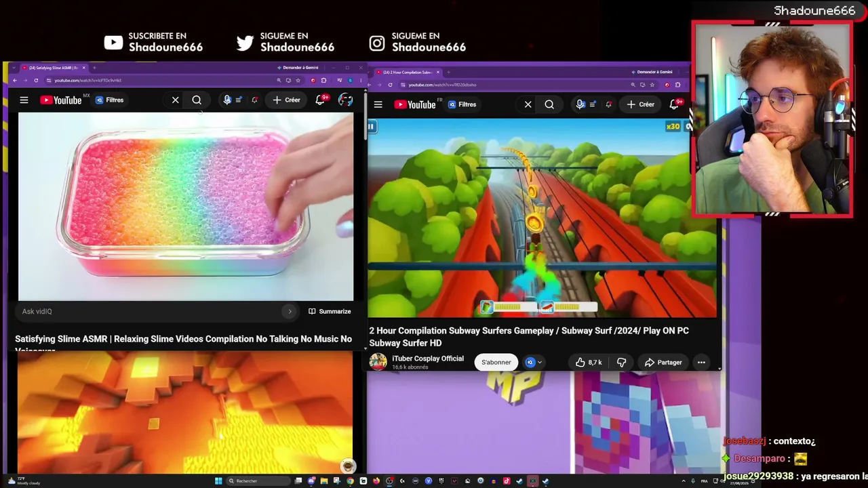Go to YouTube home in Slime video window
This screenshot has width=868, height=488.
(x=61, y=100)
